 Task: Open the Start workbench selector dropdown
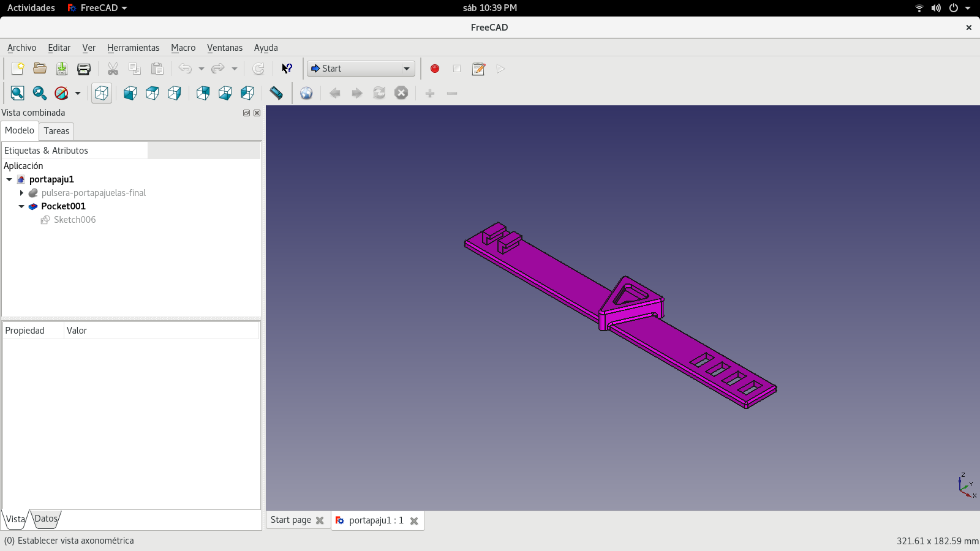407,68
